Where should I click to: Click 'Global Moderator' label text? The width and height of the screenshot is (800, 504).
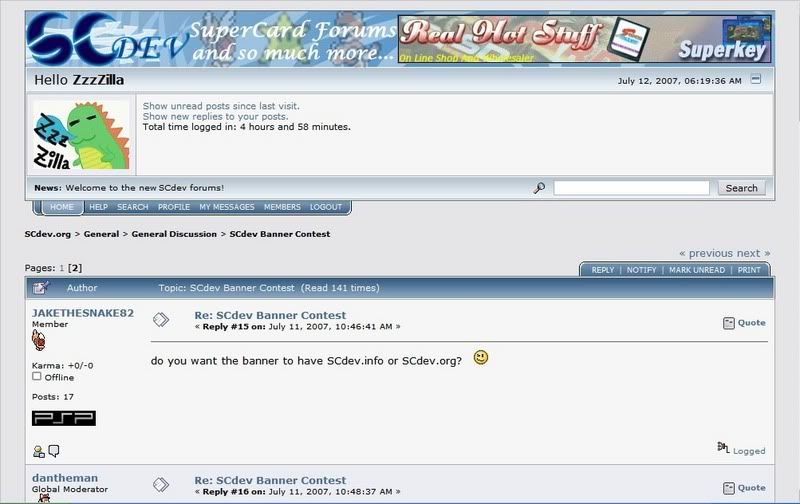click(x=70, y=489)
